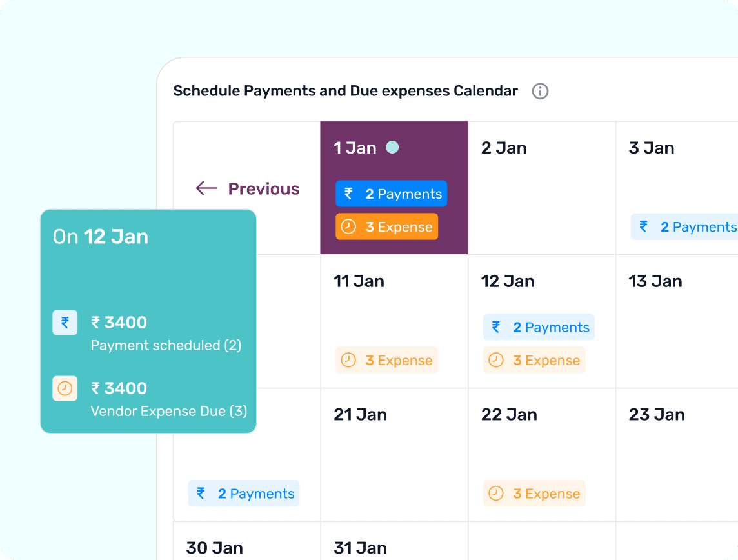Click the left arrow Previous icon

coord(206,188)
